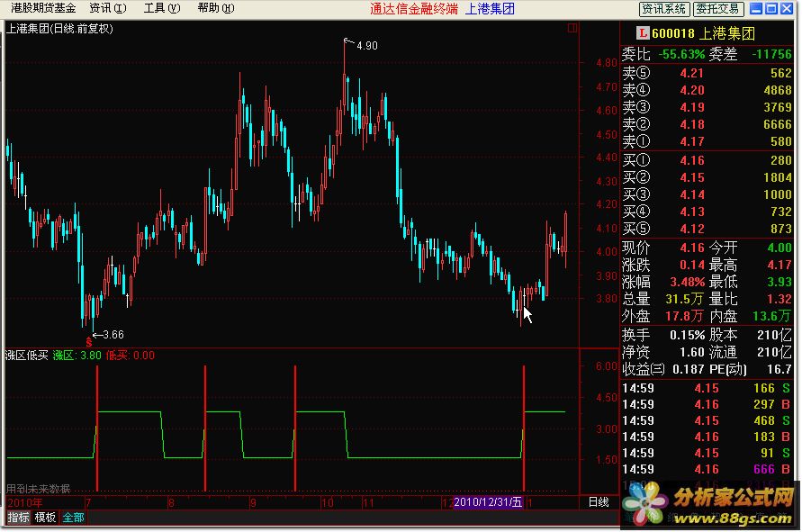The width and height of the screenshot is (802, 532).
Task: Click the 委托交易 button
Action: pyautogui.click(x=717, y=9)
